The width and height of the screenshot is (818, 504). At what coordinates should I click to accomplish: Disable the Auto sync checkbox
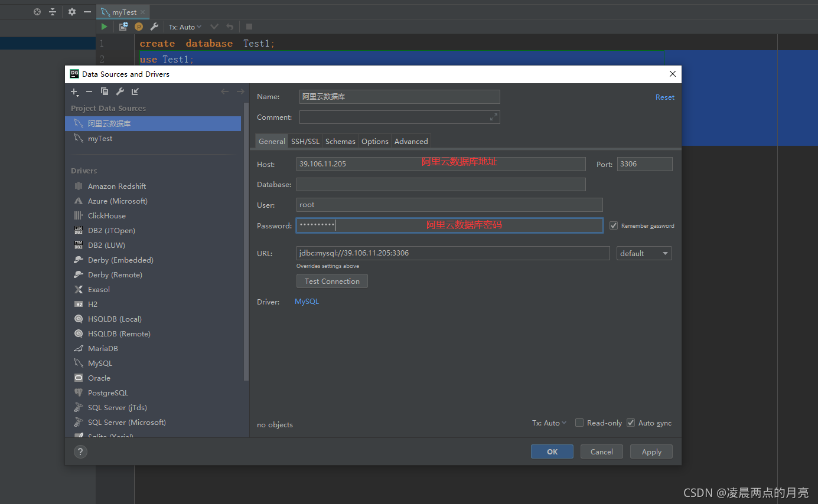[631, 423]
